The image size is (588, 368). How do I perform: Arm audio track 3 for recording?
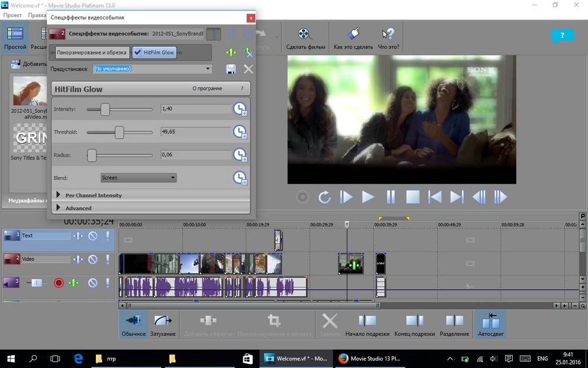click(x=58, y=283)
